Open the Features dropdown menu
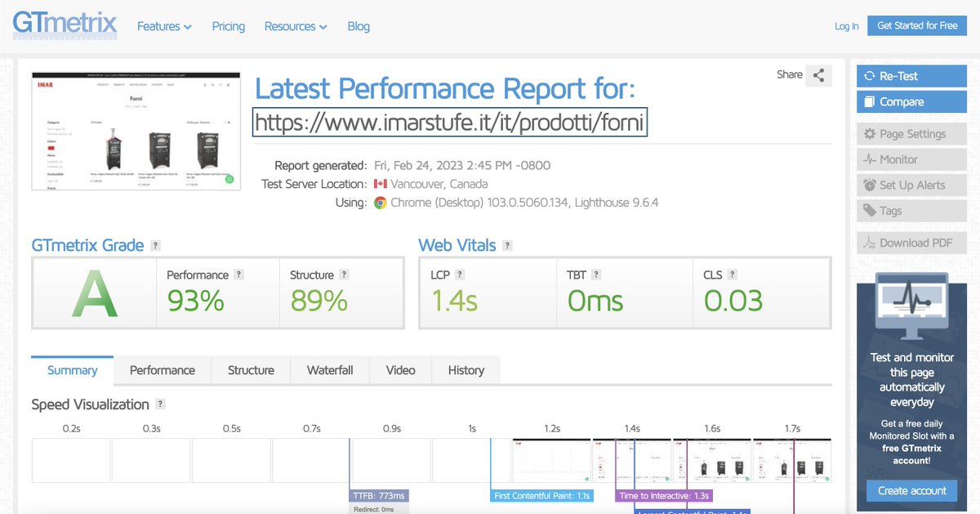980x514 pixels. pos(164,26)
